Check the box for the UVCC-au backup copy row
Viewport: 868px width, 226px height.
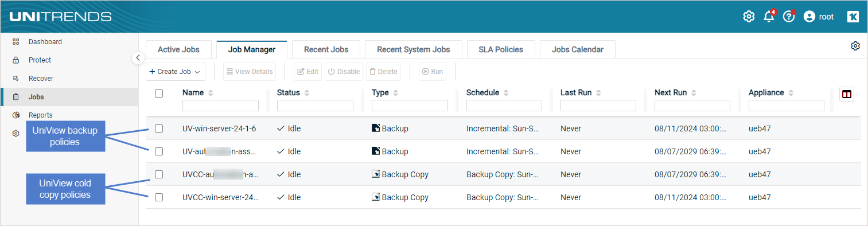coord(159,174)
